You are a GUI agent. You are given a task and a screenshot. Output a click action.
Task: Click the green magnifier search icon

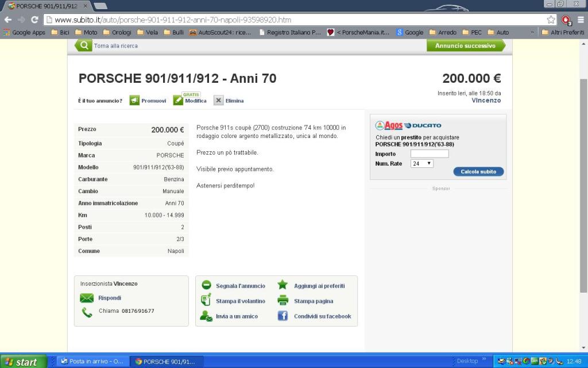coord(84,45)
